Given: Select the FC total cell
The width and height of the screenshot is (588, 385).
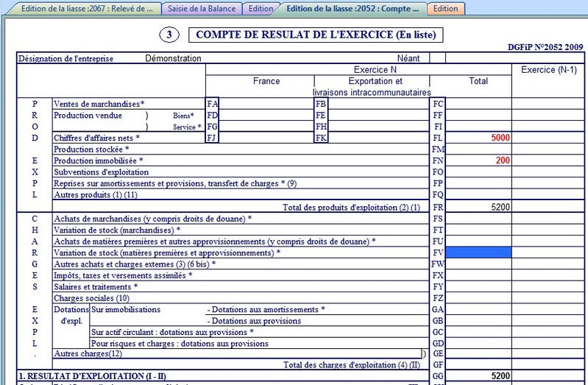Looking at the screenshot, I should [x=478, y=104].
